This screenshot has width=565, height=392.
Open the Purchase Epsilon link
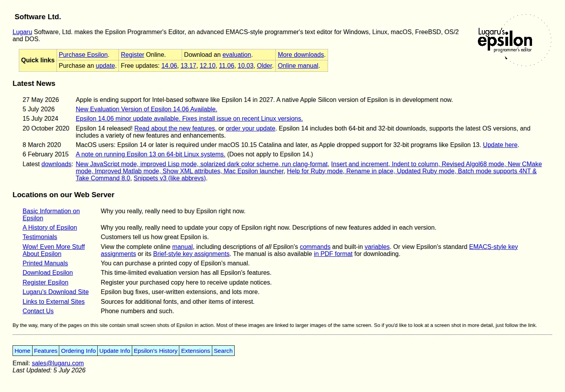(83, 55)
